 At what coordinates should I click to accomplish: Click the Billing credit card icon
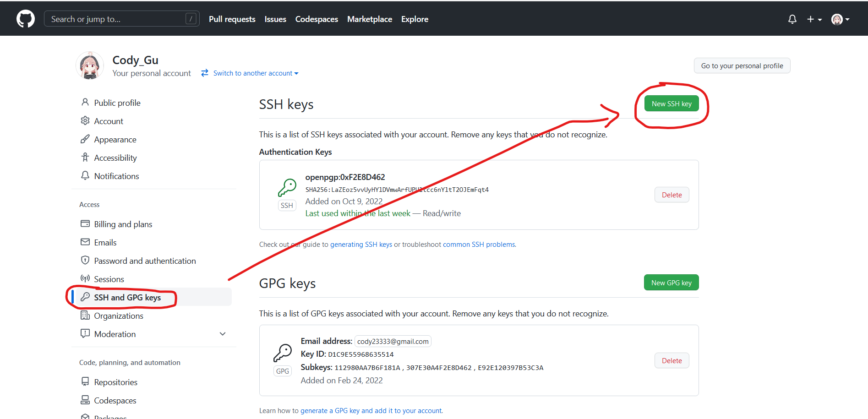85,223
